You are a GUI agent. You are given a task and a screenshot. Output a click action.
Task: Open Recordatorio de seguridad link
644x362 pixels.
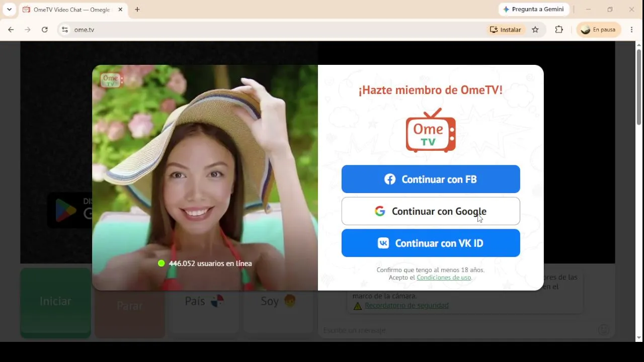coord(407,306)
